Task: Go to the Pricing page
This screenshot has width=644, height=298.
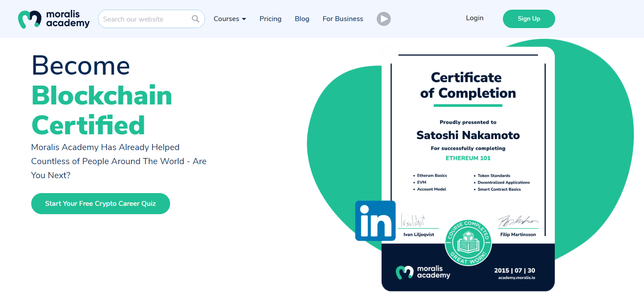Action: [270, 19]
